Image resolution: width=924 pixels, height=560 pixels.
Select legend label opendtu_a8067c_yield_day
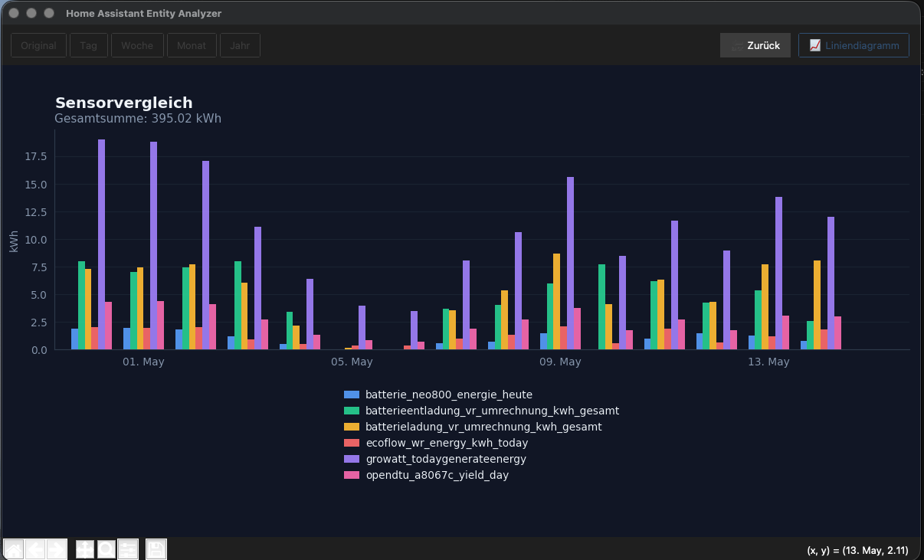point(437,475)
